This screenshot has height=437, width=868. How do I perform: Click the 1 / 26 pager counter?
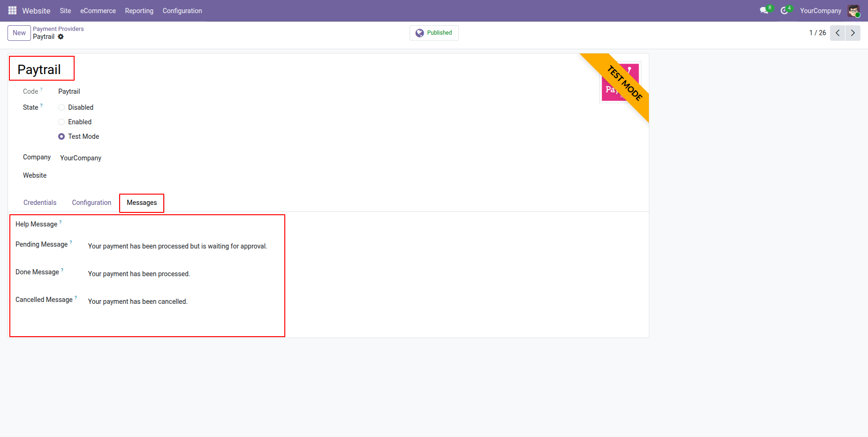coord(817,33)
